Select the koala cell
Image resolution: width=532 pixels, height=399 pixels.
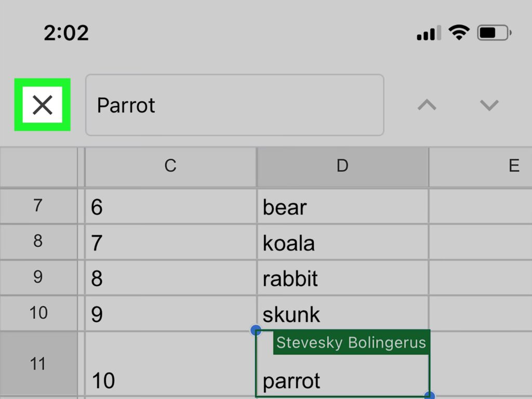coord(342,243)
